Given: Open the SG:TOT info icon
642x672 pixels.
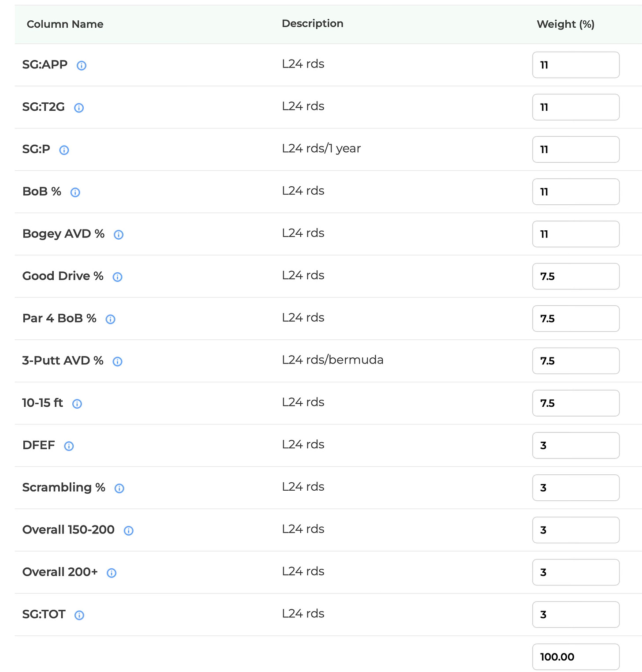Looking at the screenshot, I should [79, 615].
